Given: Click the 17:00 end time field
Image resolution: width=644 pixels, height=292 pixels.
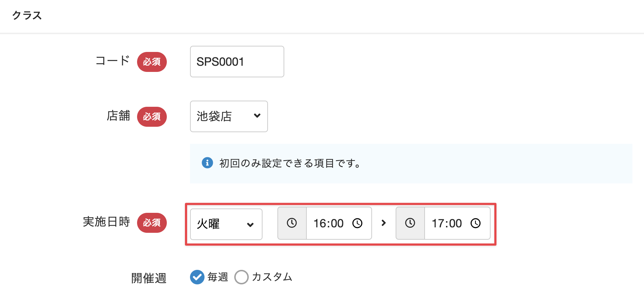Looking at the screenshot, I should click(x=457, y=223).
